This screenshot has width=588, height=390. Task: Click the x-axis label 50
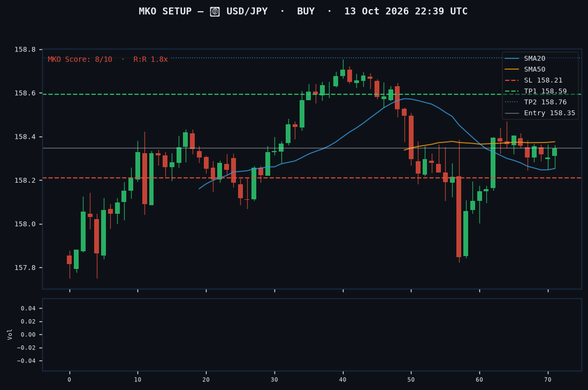point(411,380)
